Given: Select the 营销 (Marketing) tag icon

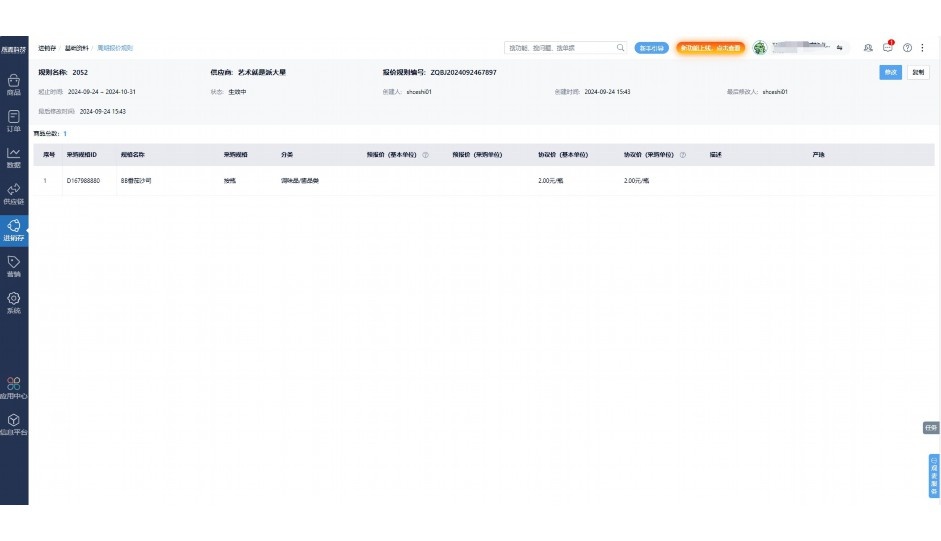Looking at the screenshot, I should click(x=14, y=265).
